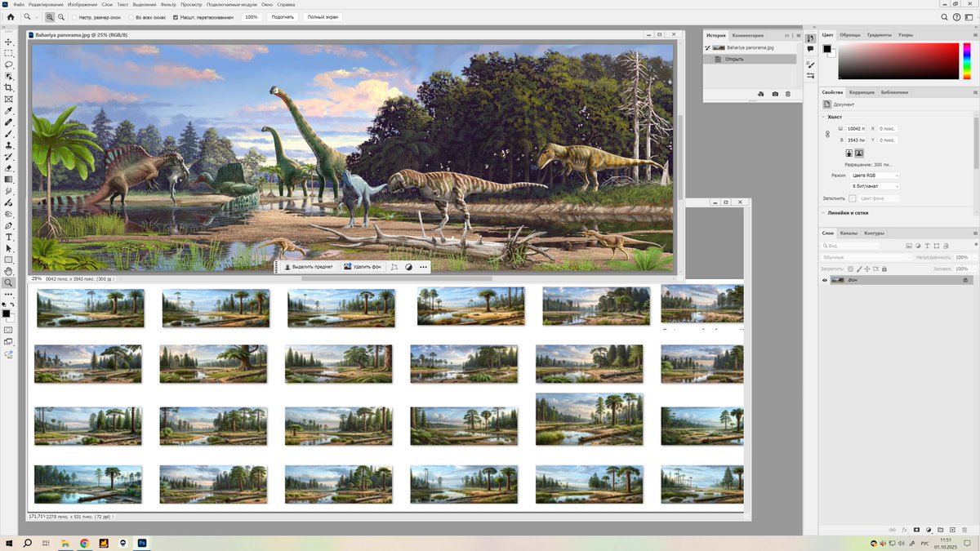
Task: Expand History panel group double-arrow
Action: pos(786,36)
